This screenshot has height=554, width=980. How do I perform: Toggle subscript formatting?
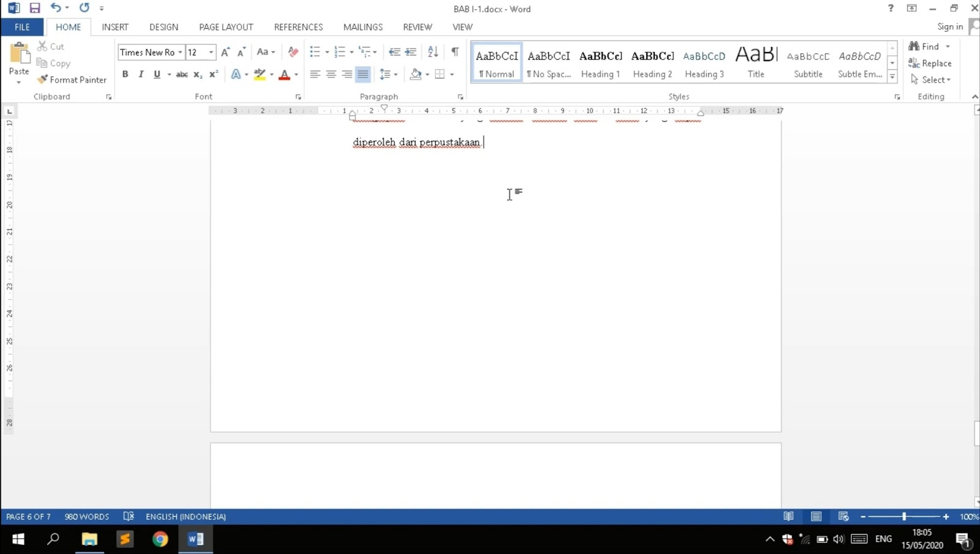(x=198, y=74)
